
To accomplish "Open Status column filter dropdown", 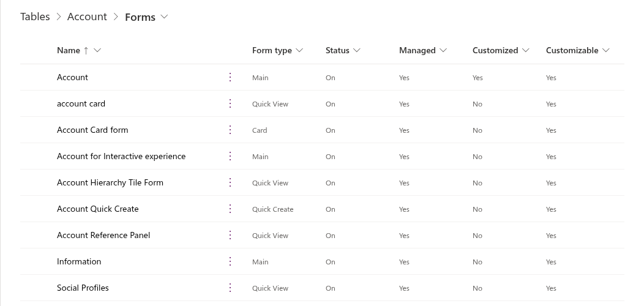I will click(x=356, y=50).
